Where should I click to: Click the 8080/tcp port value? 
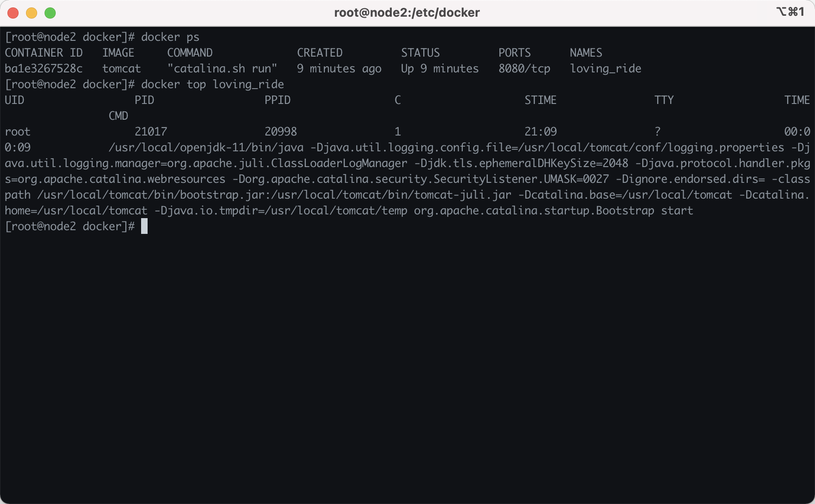point(524,69)
